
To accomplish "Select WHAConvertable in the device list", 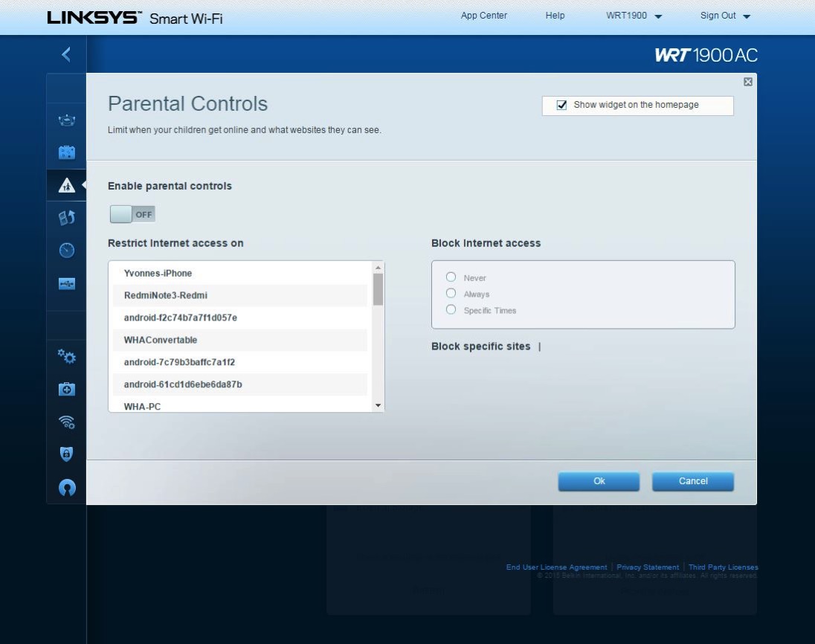I will click(x=240, y=340).
